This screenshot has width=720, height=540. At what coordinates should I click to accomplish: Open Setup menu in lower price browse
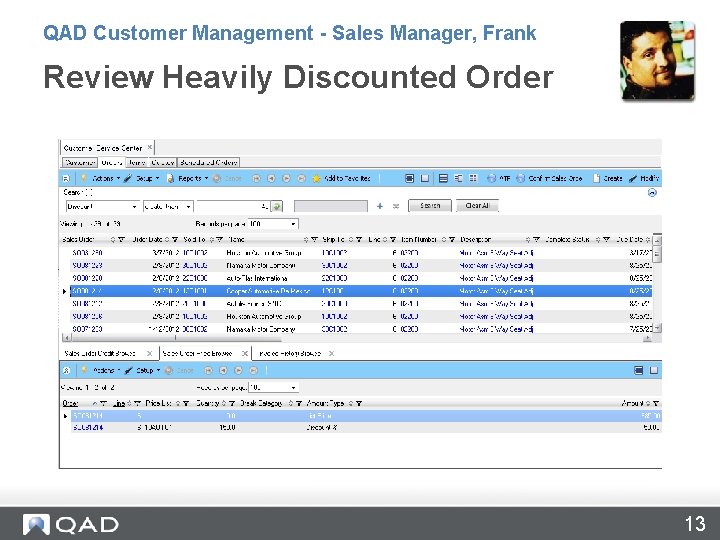pyautogui.click(x=142, y=370)
